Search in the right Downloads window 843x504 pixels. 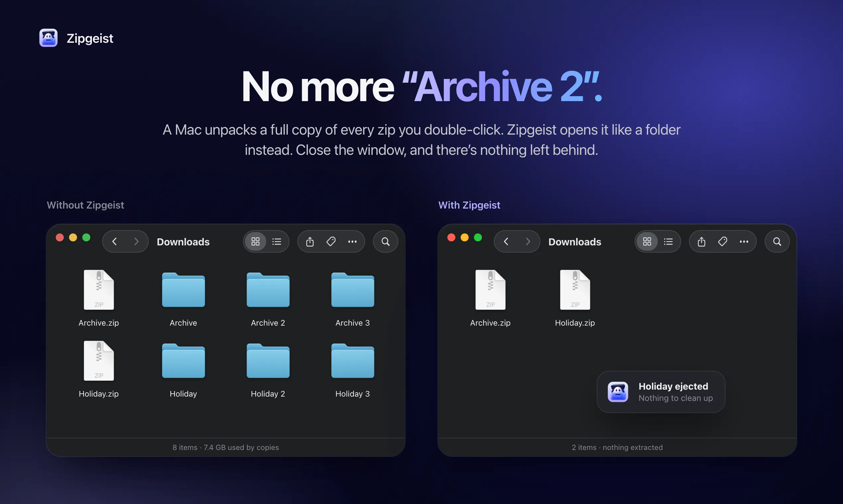pyautogui.click(x=777, y=241)
